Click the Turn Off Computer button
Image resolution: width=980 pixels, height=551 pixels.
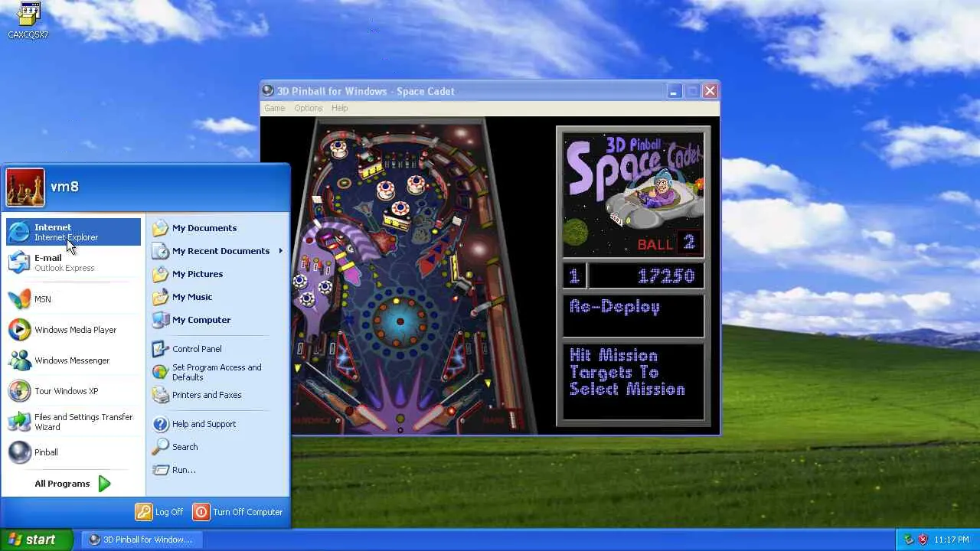coord(238,512)
